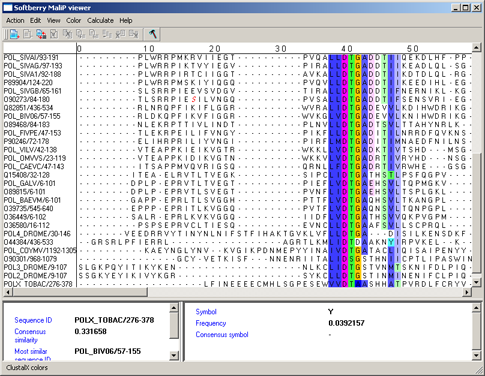Select sequence O89468/84-183

(26, 124)
